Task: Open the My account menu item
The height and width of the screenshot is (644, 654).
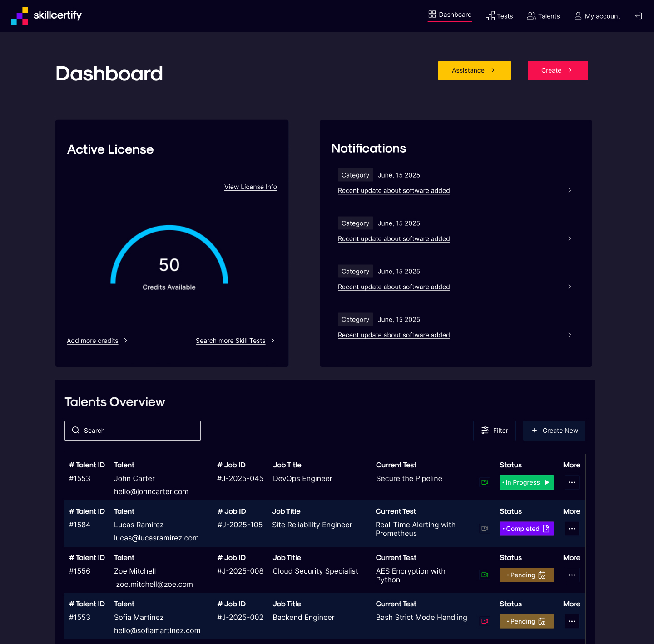Action: click(x=597, y=16)
